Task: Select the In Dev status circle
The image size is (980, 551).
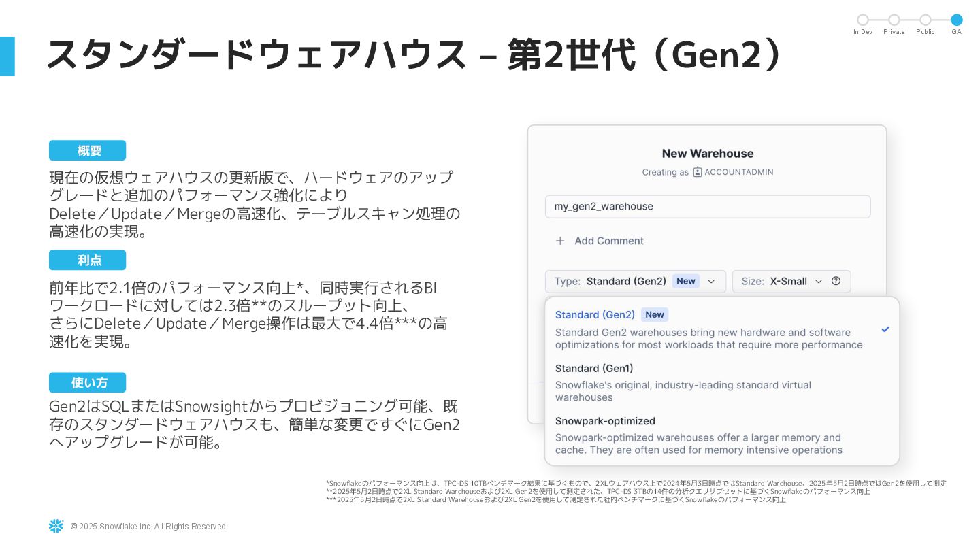Action: [x=863, y=20]
